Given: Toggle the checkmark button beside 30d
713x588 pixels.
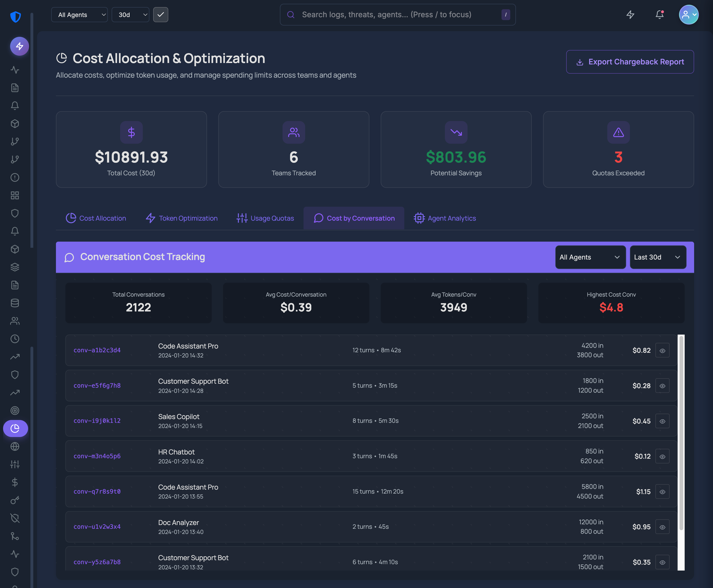Looking at the screenshot, I should [x=160, y=15].
